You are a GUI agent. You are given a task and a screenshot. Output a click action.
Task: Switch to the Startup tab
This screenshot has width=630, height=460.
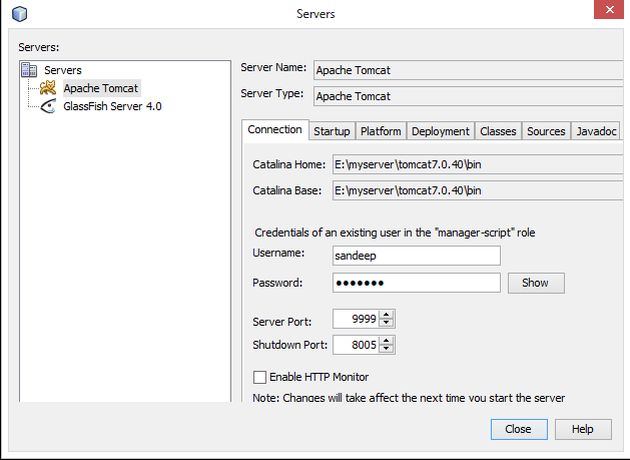(332, 131)
